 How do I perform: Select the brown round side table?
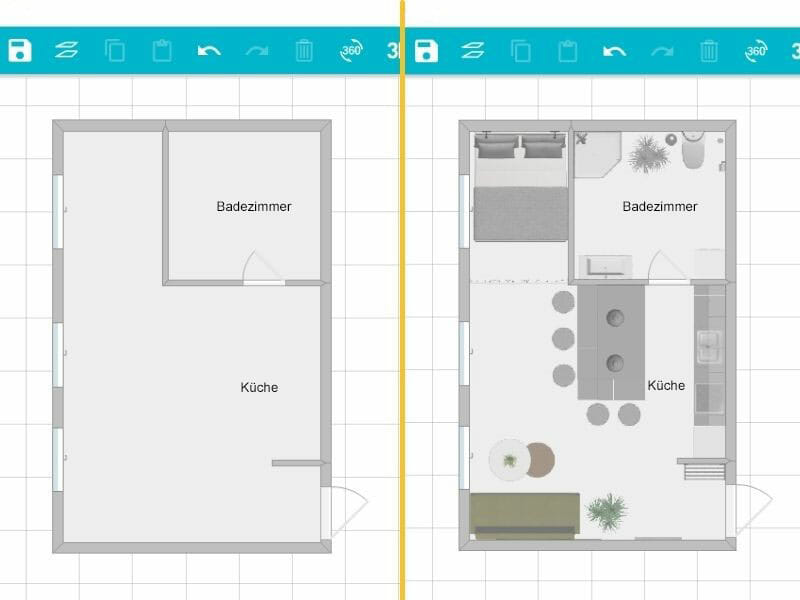(541, 459)
